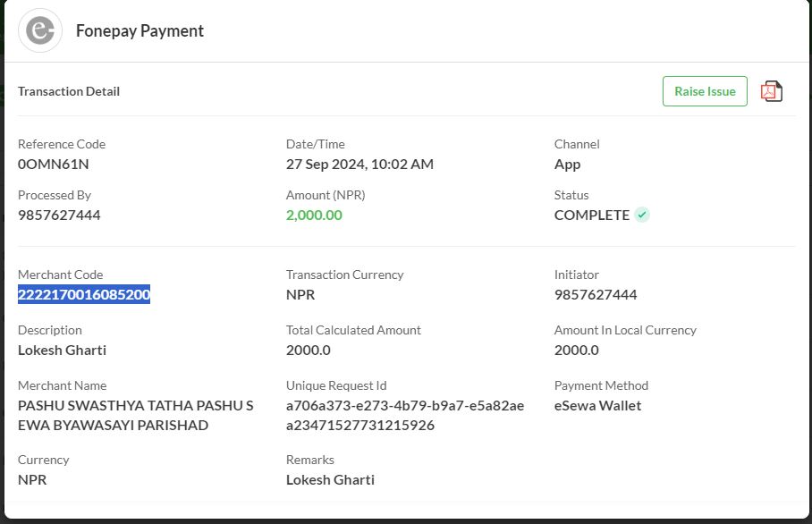Click the Fonepay Payment title
Viewport: 812px width, 524px height.
coord(140,30)
